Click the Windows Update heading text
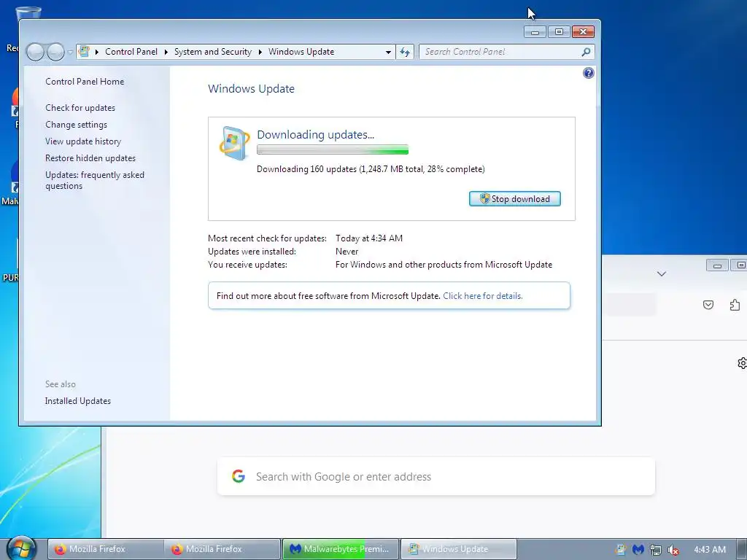 click(251, 88)
